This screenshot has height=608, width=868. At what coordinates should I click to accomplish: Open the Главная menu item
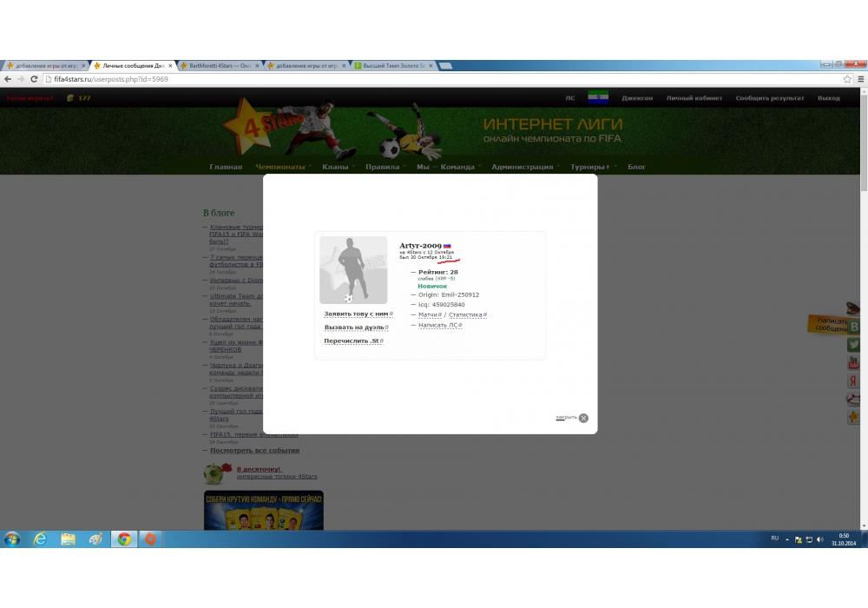[226, 167]
